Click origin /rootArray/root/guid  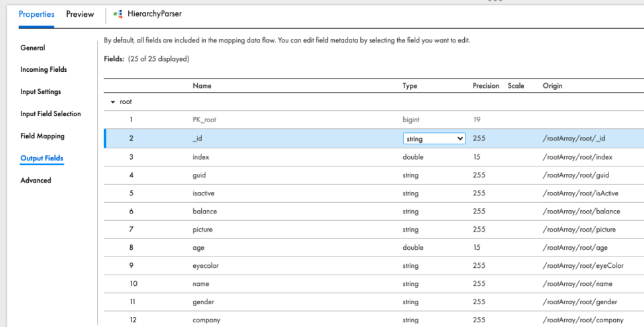tap(576, 175)
